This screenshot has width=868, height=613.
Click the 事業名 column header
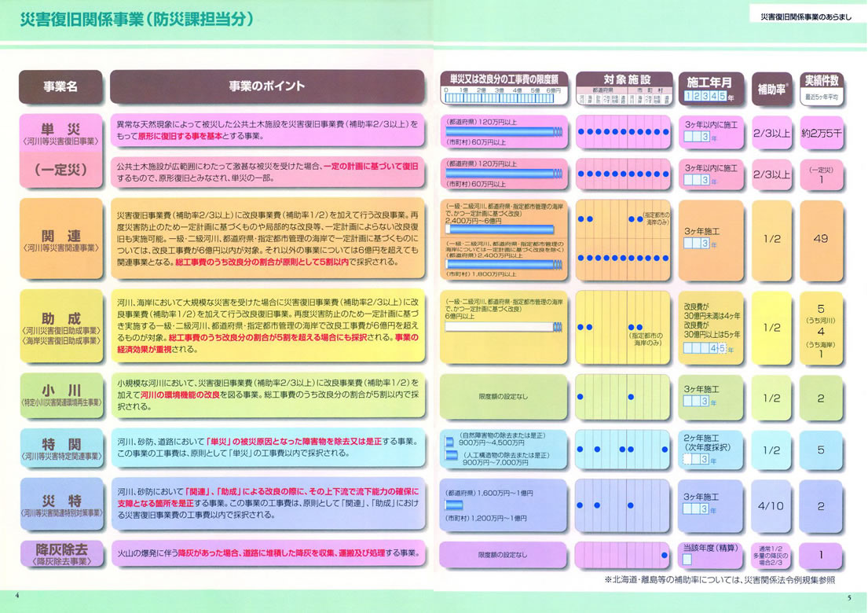click(x=61, y=86)
